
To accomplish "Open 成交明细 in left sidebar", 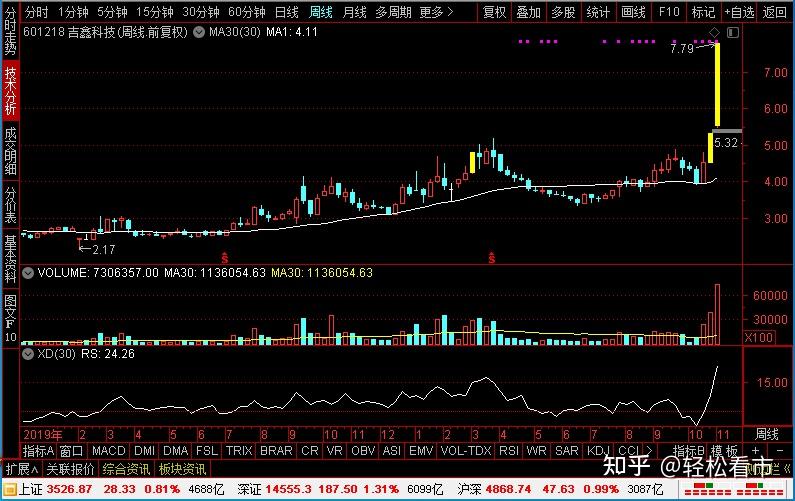I will click(x=10, y=151).
